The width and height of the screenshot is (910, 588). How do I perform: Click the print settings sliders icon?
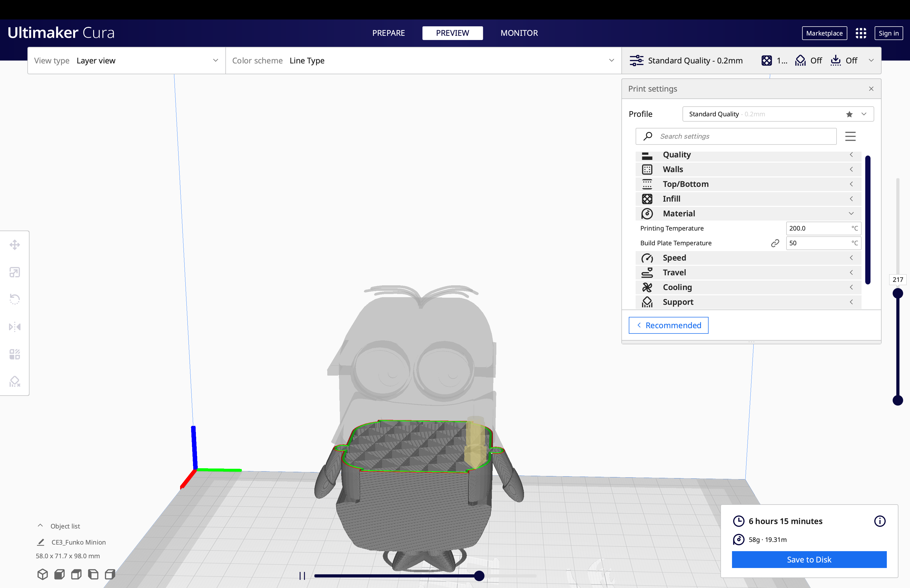(x=637, y=60)
